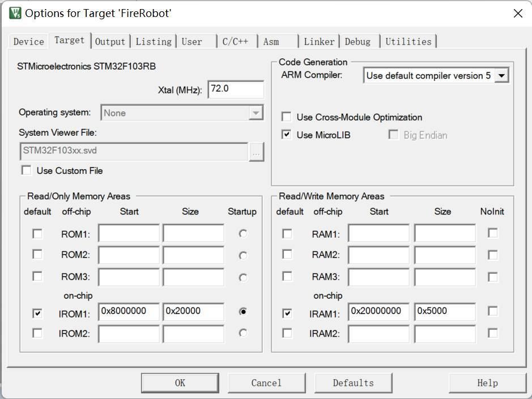
Task: Check the ROM2 default checkbox
Action: click(x=37, y=254)
